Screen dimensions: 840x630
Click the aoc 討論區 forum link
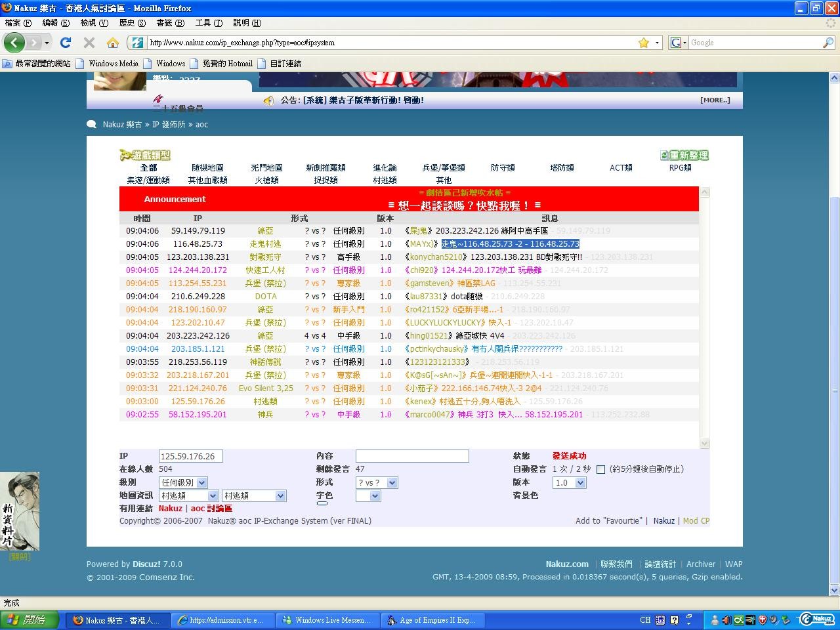(211, 509)
